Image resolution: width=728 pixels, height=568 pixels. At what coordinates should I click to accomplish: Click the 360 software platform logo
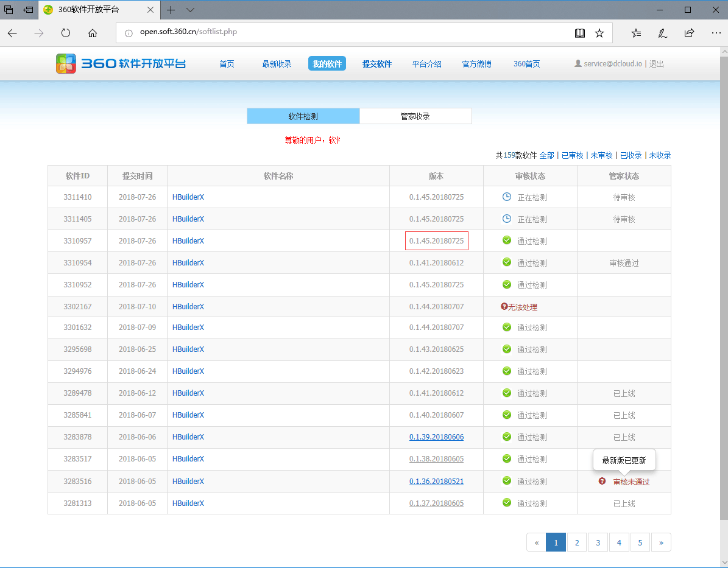121,63
